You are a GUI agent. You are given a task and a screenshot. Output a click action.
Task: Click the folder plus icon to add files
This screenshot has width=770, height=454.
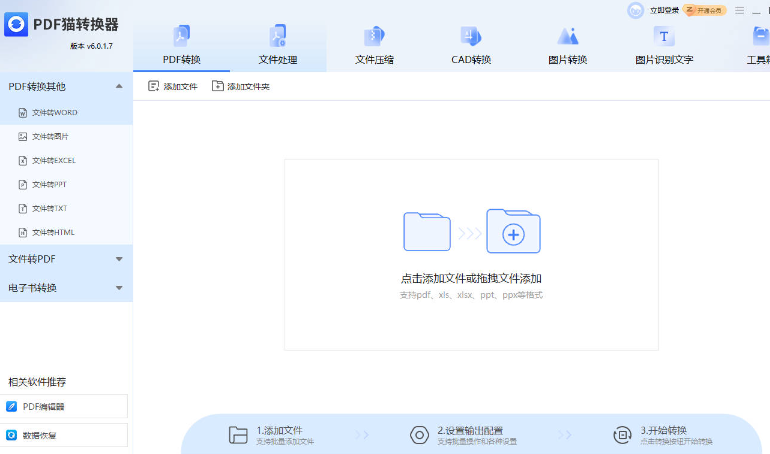click(x=513, y=231)
